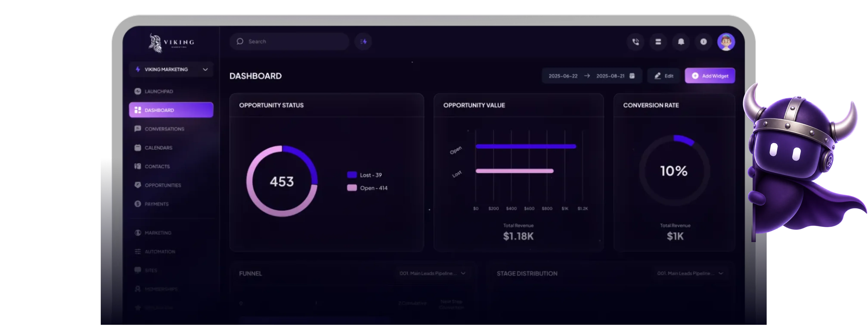This screenshot has height=329, width=868.
Task: Click the Open bar in value chart
Action: 526,146
